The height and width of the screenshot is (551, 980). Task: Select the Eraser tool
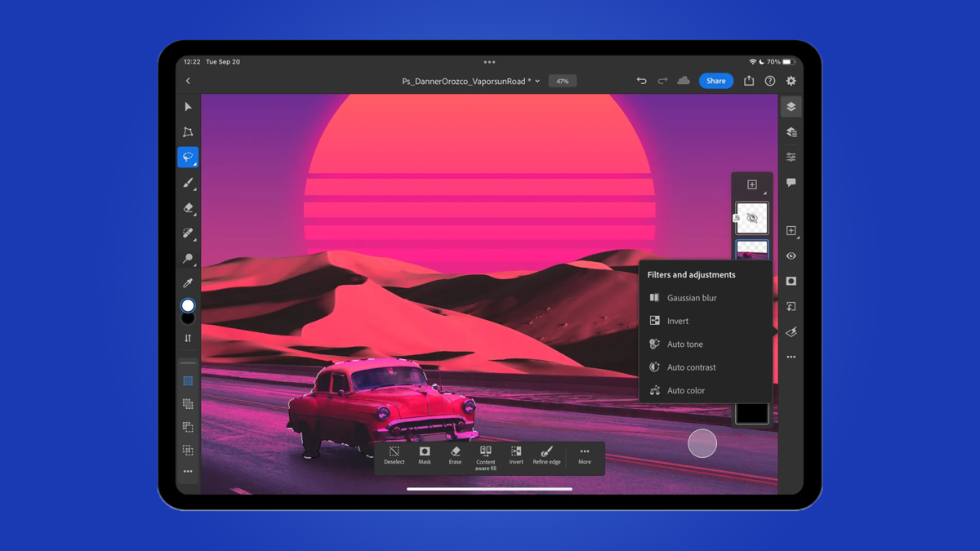point(188,208)
